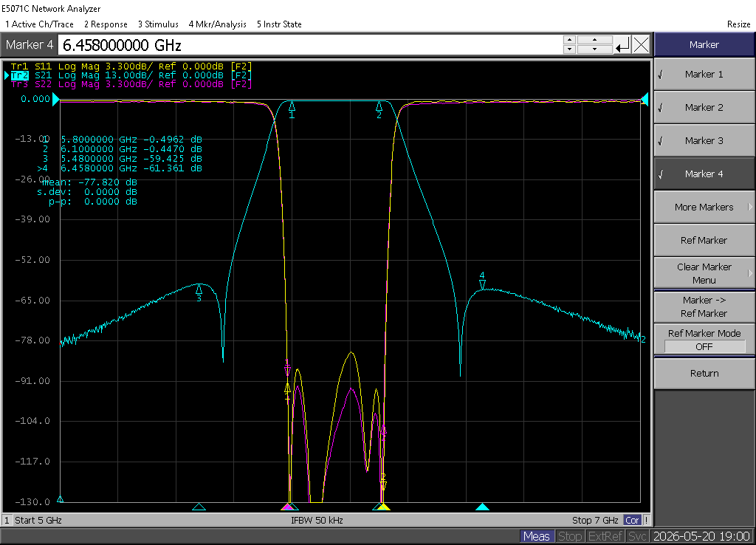The height and width of the screenshot is (545, 756).
Task: Click the channel 1 number box at bottom left
Action: pyautogui.click(x=7, y=520)
